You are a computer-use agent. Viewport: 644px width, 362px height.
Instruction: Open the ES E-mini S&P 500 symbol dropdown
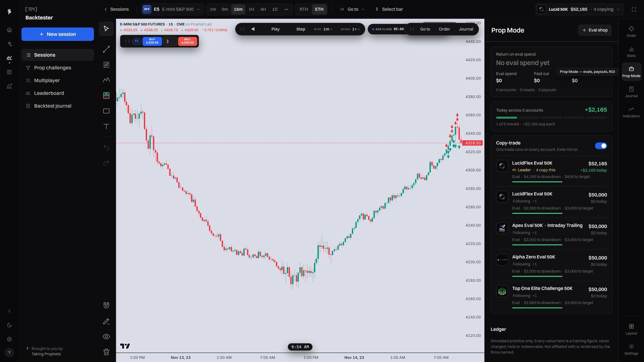pyautogui.click(x=172, y=9)
